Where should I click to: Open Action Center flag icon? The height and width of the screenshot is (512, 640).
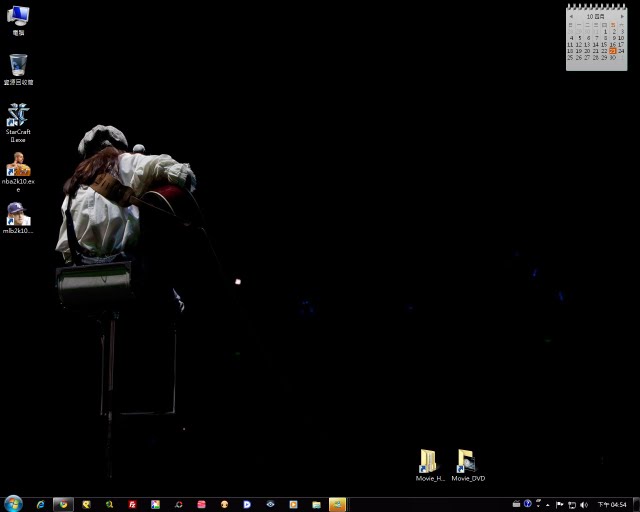(x=560, y=505)
